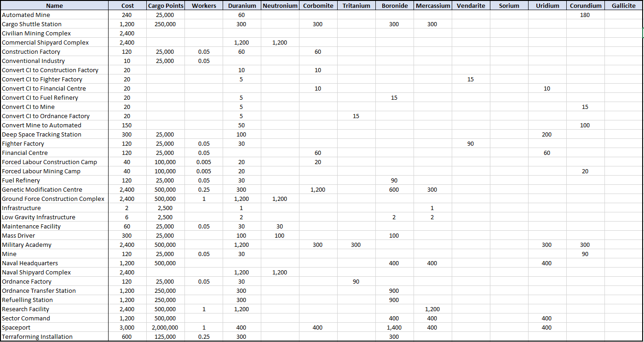Select the Corbomite column header
This screenshot has width=644, height=342.
[318, 6]
